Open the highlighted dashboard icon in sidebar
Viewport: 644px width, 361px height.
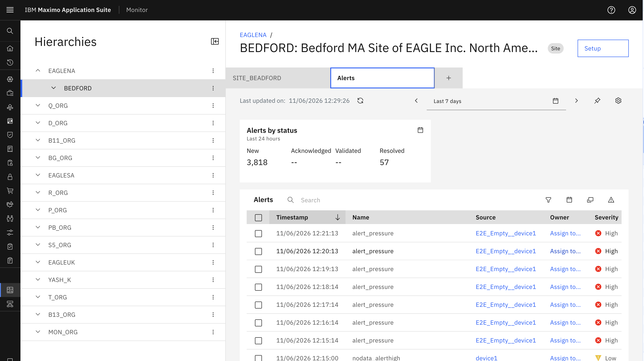pyautogui.click(x=10, y=290)
